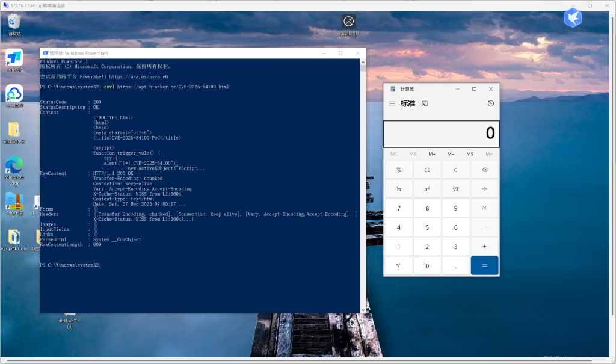
Task: Show calculator history with the clock icon
Action: point(490,103)
